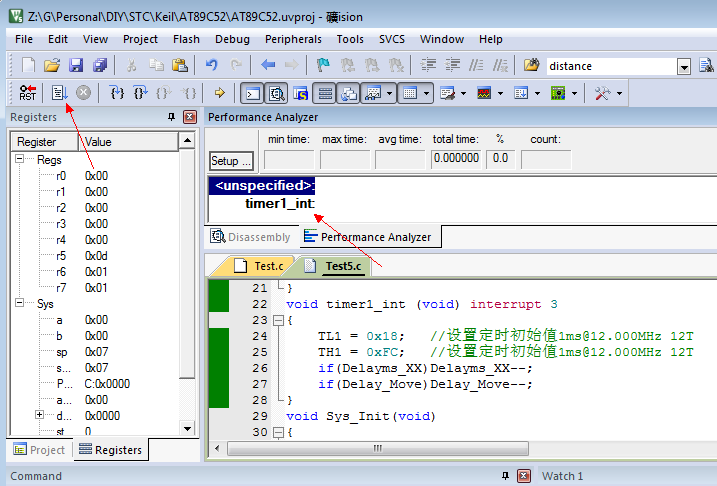Open the Toolbox hammer-and-wrench icon

[602, 93]
